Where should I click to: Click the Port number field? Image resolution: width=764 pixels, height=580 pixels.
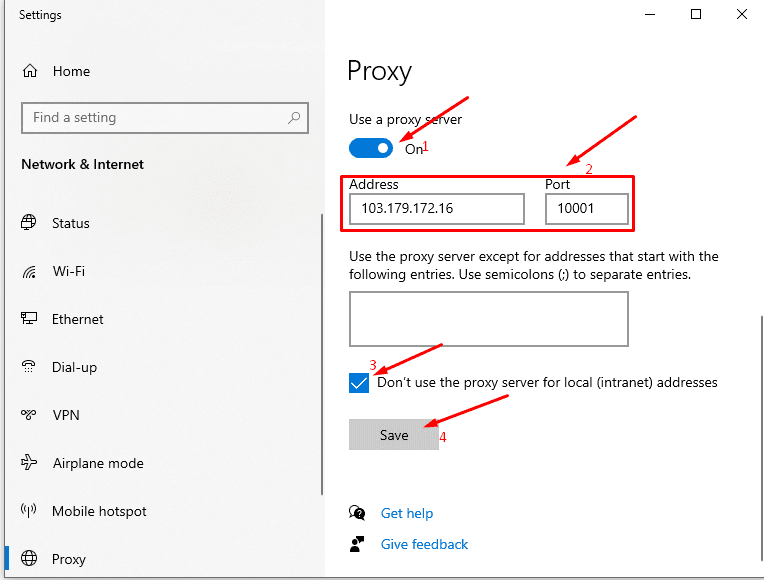point(587,209)
